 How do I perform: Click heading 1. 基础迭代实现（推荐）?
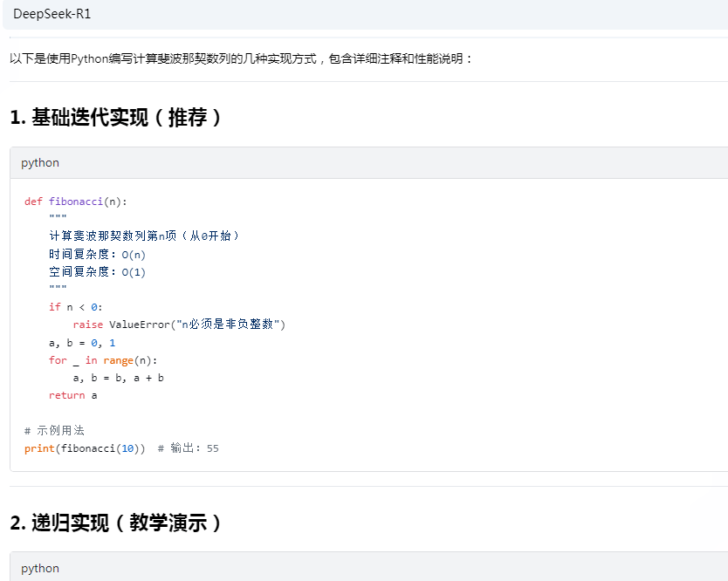click(x=113, y=118)
